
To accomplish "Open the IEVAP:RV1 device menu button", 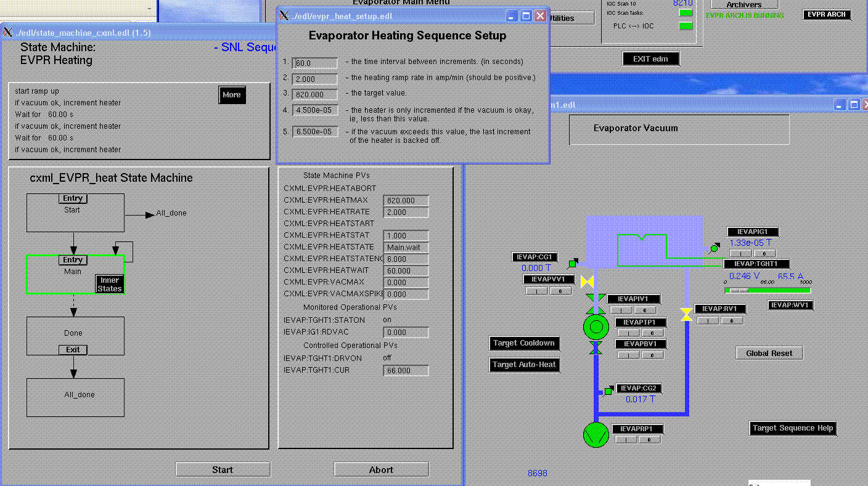I will coord(720,309).
